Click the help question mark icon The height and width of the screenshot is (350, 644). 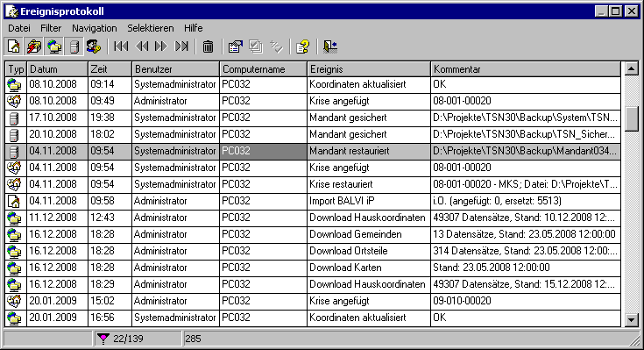[302, 46]
